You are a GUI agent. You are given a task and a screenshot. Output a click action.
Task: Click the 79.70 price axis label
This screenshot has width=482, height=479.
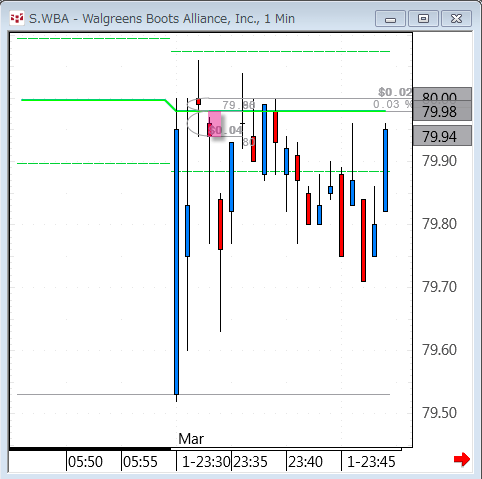439,287
